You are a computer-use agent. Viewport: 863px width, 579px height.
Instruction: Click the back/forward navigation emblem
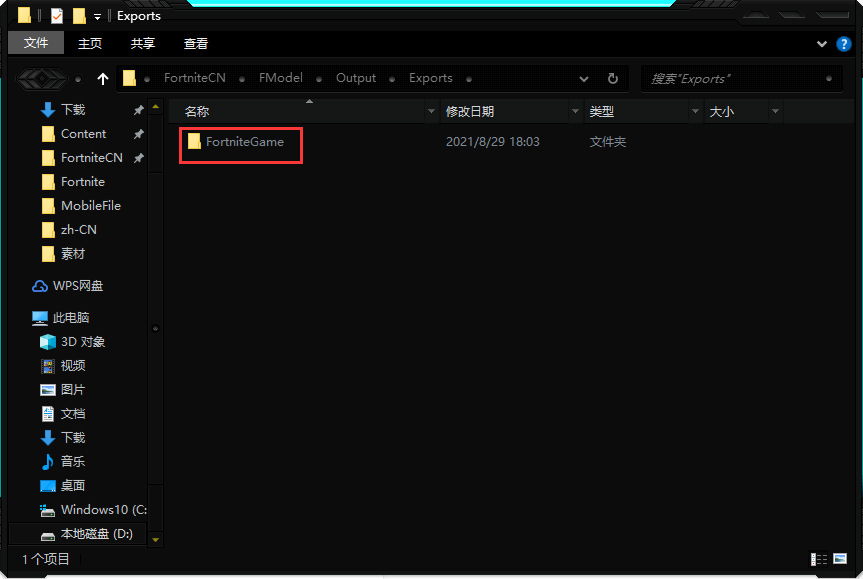coord(42,79)
